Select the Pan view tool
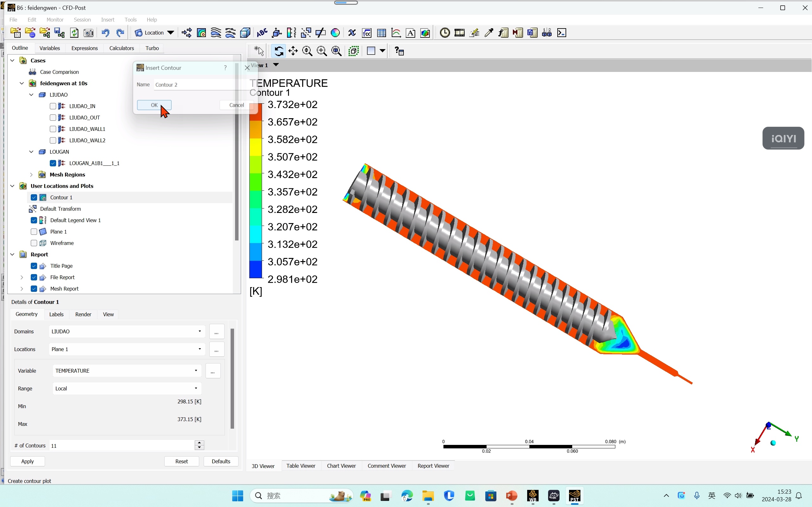 tap(293, 51)
